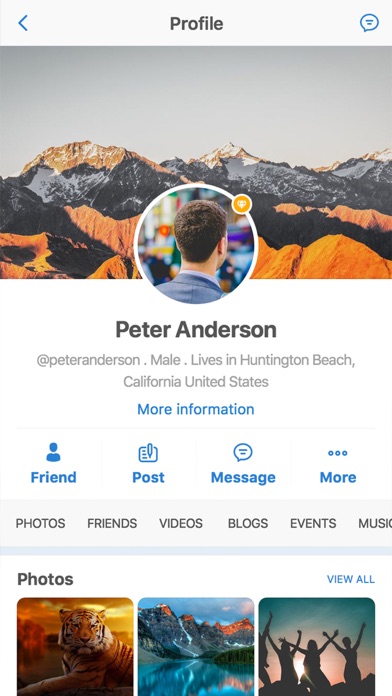Tap the back arrow in header
Screen dimensions: 392x696
pyautogui.click(x=23, y=23)
